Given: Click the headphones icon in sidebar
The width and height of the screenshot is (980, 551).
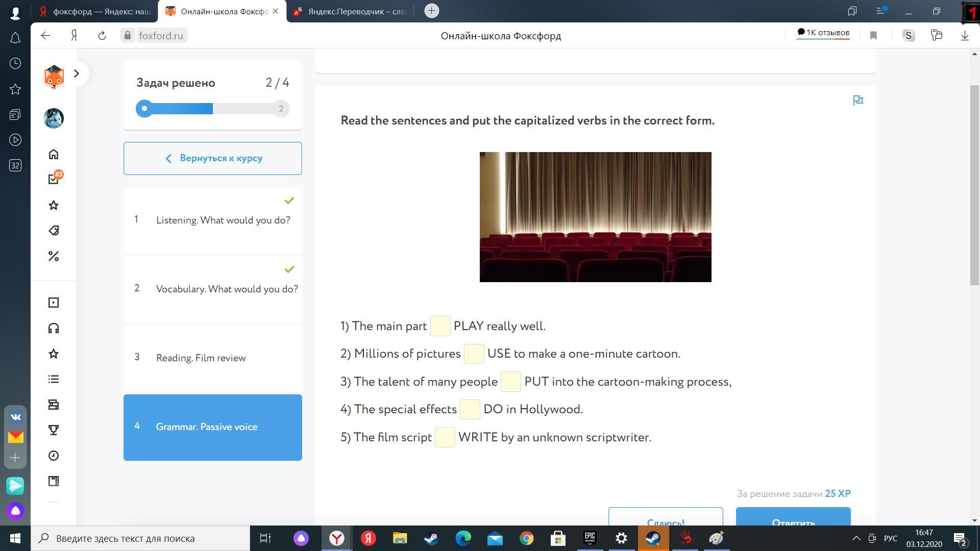Looking at the screenshot, I should point(54,328).
